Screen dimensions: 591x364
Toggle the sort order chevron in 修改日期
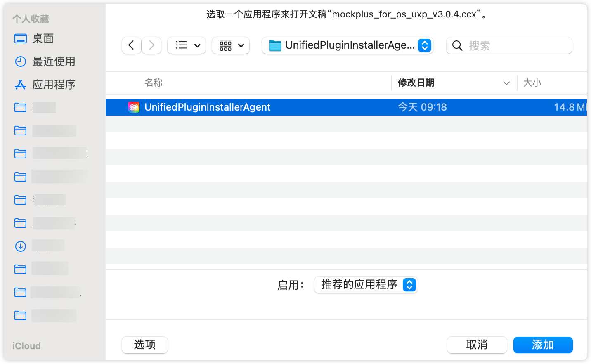pos(506,83)
